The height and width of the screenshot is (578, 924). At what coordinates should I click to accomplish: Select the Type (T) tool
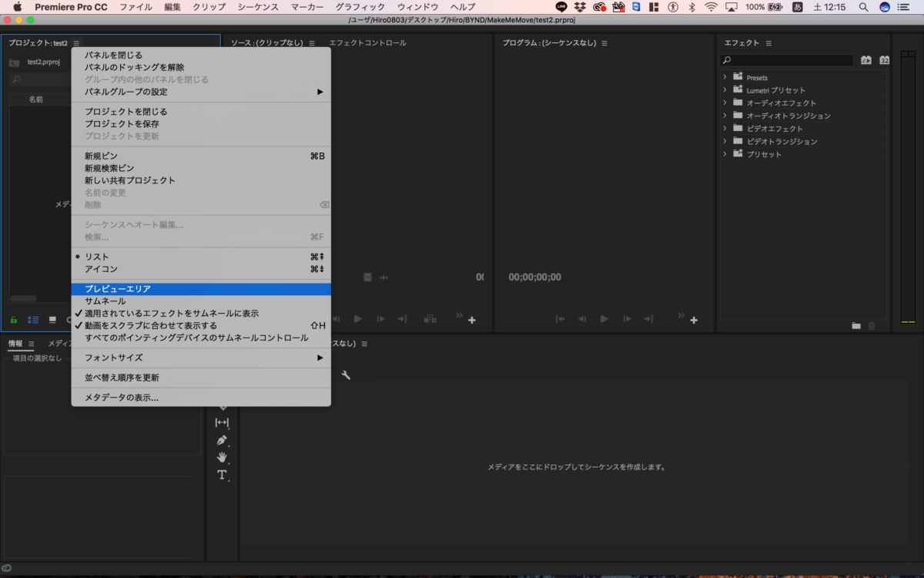click(222, 475)
